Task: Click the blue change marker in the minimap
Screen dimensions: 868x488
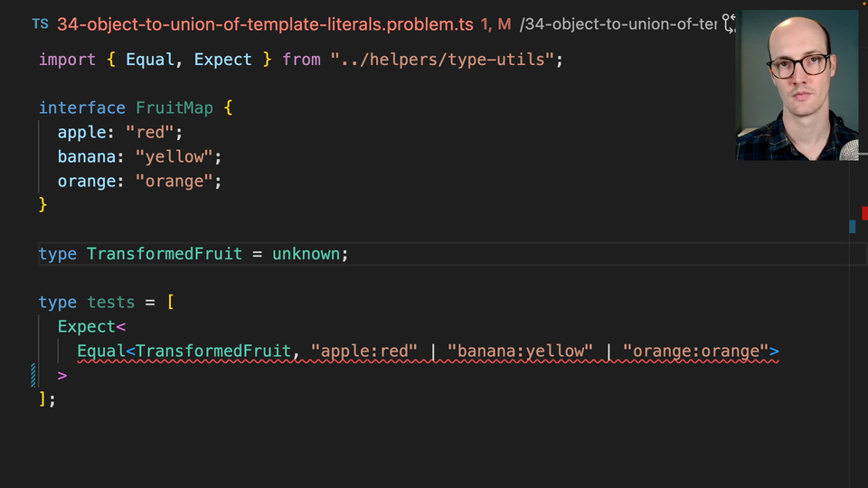Action: [x=852, y=226]
